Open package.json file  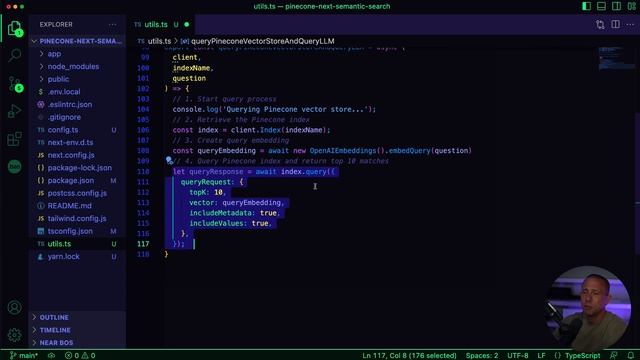click(71, 180)
